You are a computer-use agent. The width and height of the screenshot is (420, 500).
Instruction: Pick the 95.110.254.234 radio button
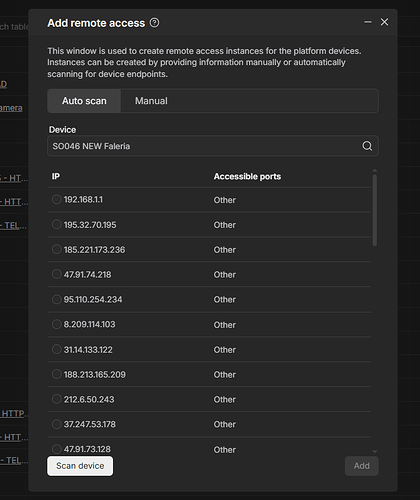tap(57, 299)
